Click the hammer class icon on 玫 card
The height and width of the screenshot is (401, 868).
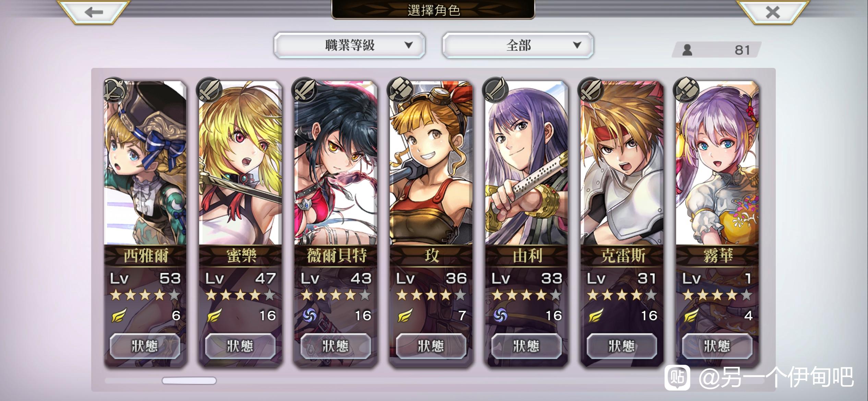(x=400, y=90)
